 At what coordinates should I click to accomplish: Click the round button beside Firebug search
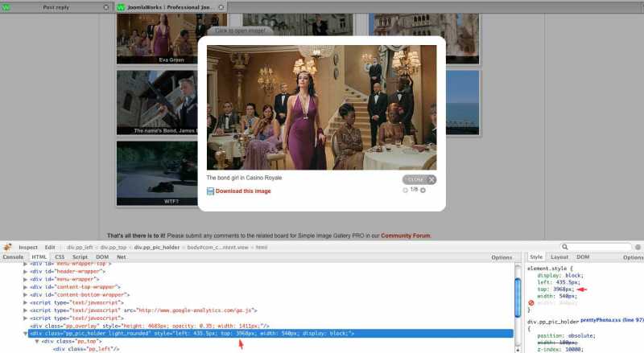(x=638, y=247)
